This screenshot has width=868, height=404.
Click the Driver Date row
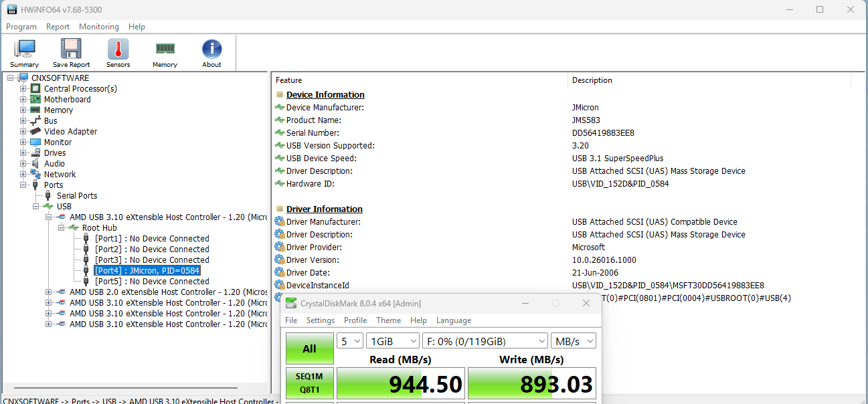tap(566, 273)
